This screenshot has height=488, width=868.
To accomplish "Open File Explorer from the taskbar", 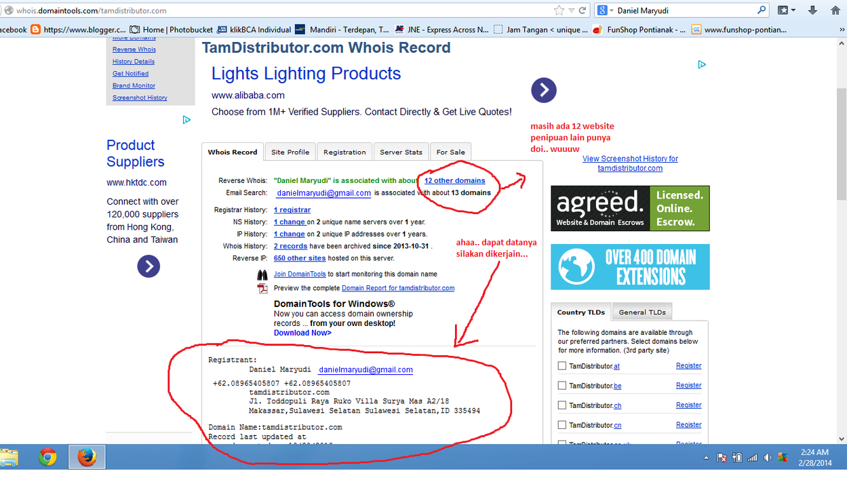I will pyautogui.click(x=9, y=457).
